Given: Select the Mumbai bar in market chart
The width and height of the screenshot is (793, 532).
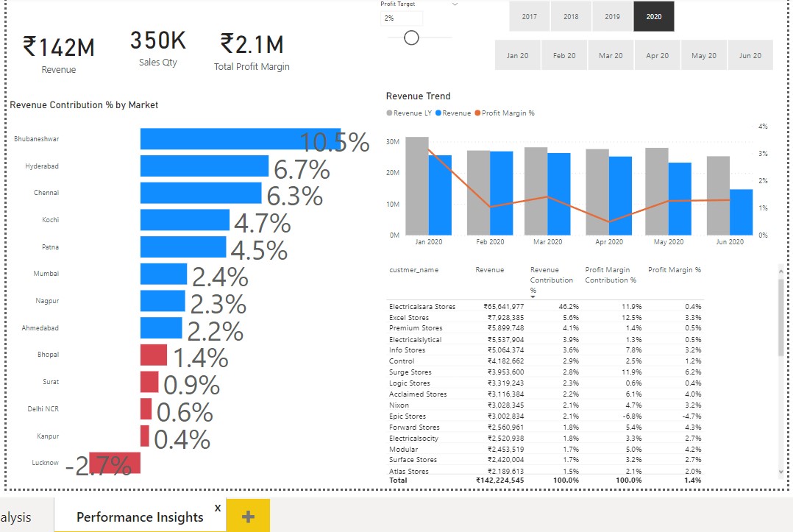Looking at the screenshot, I should point(163,274).
